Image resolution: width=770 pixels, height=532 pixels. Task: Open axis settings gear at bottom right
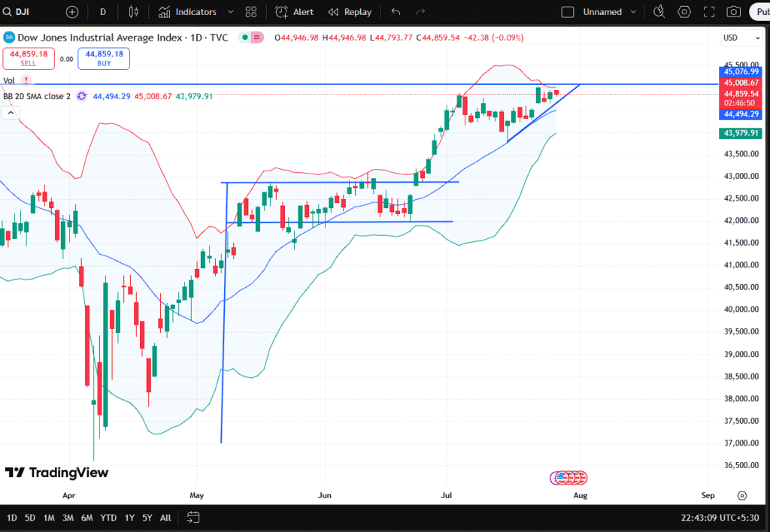(742, 496)
